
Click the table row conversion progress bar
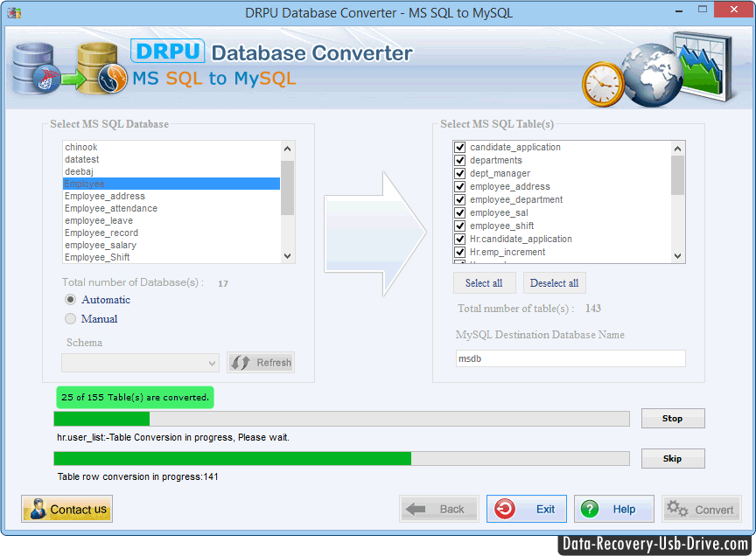[341, 458]
